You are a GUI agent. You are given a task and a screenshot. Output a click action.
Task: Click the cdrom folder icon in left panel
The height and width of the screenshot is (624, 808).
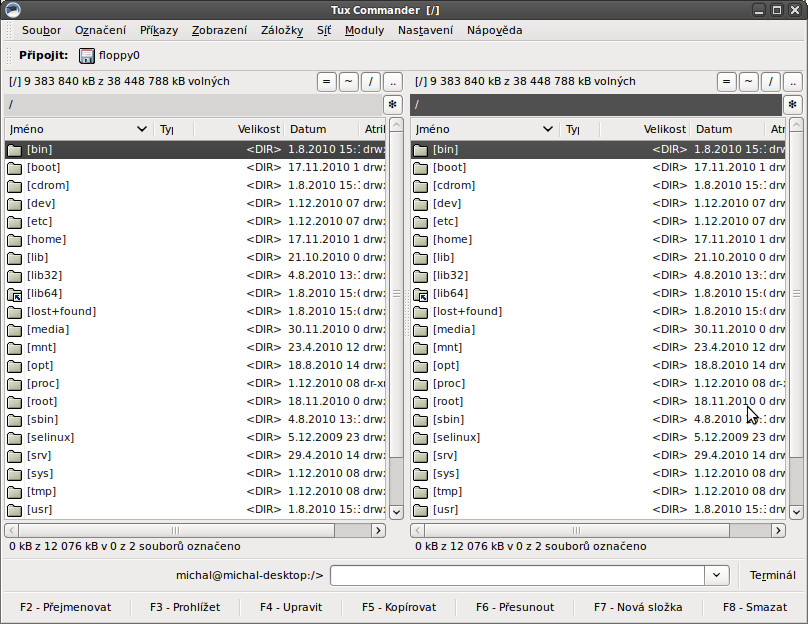(14, 186)
